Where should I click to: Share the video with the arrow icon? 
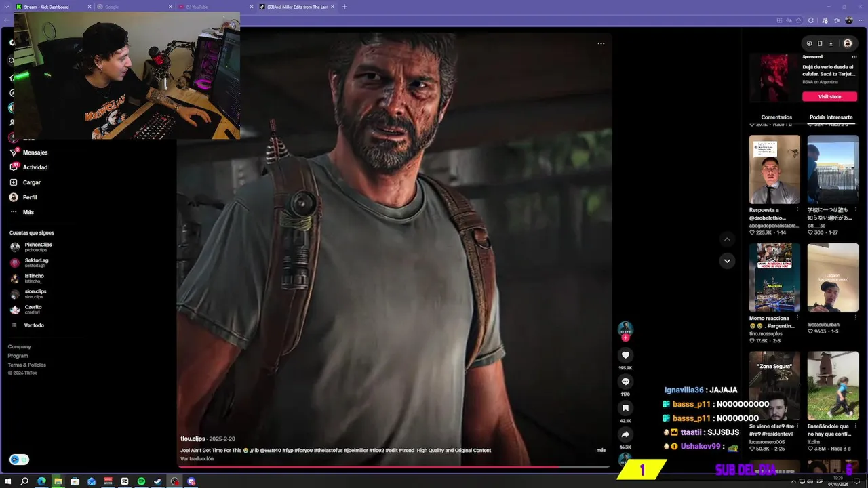tap(625, 434)
